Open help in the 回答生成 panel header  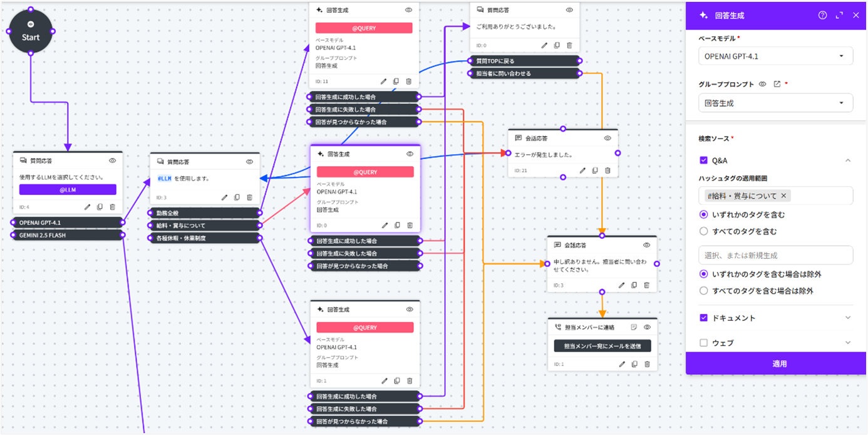click(822, 15)
